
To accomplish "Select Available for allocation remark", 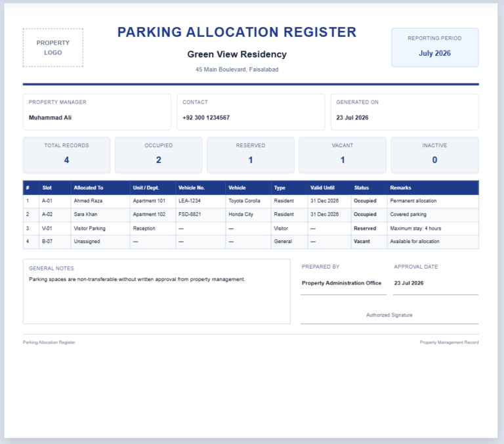I will point(415,241).
